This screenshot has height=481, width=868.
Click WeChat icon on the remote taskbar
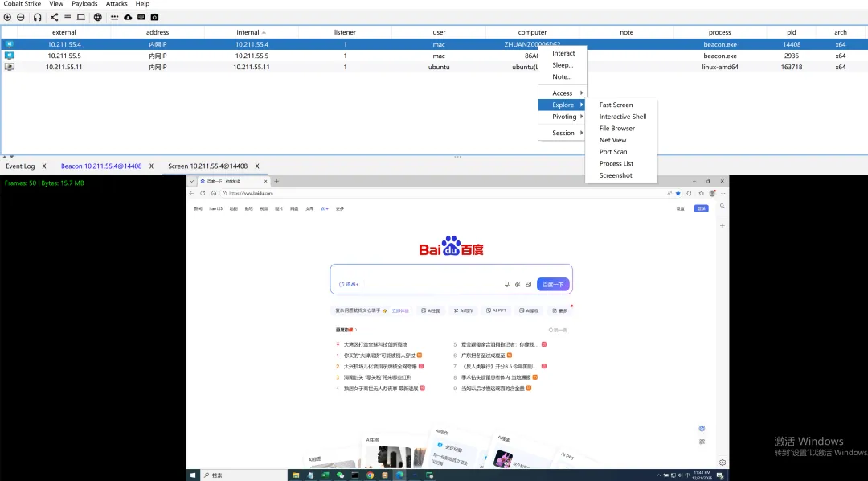tap(340, 475)
